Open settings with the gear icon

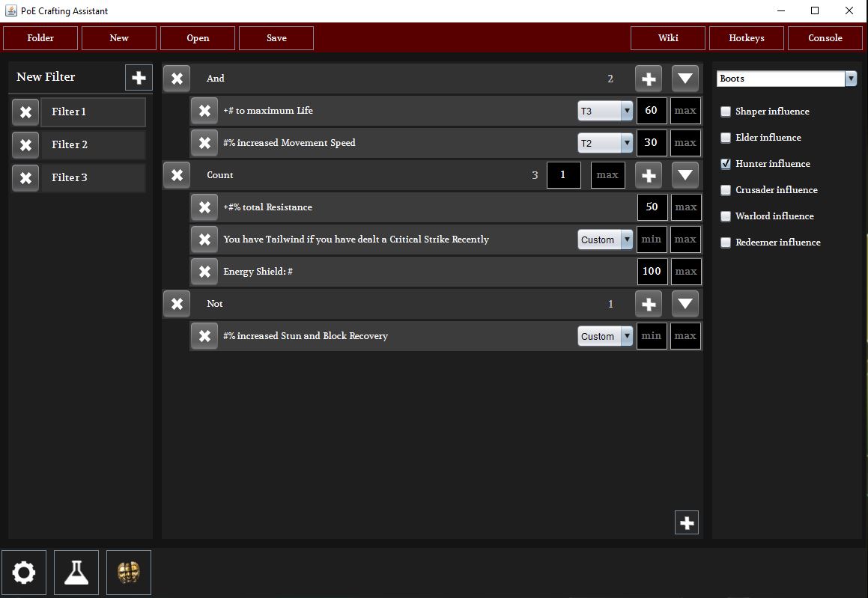tap(24, 573)
